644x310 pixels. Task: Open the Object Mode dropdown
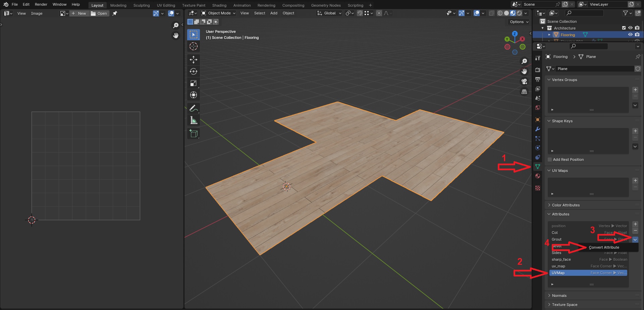pos(218,13)
